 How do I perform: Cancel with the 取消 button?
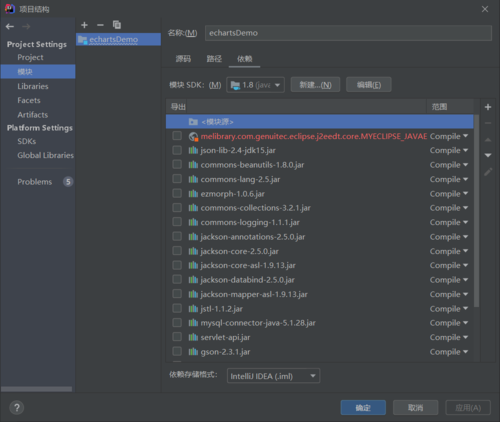(415, 408)
